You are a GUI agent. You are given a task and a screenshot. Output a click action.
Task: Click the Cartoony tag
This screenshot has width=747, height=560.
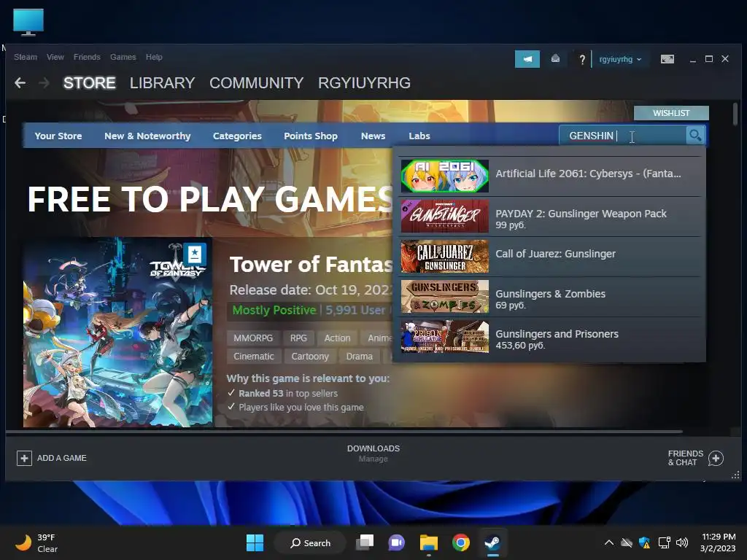[310, 356]
